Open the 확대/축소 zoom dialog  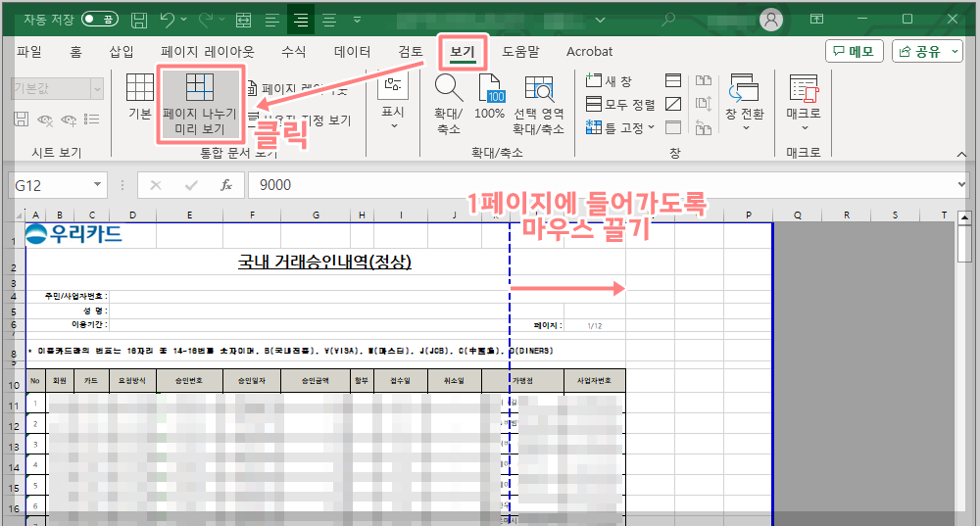(x=448, y=104)
